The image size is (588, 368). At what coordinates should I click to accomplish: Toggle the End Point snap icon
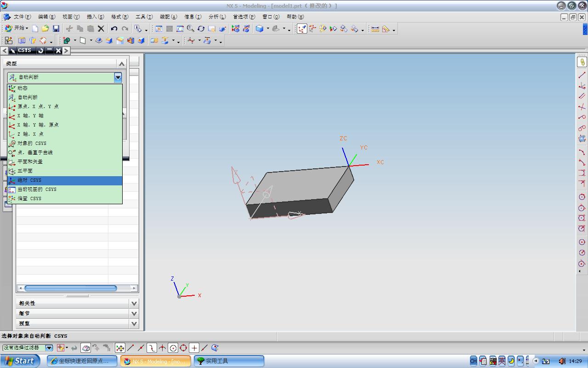pos(130,348)
